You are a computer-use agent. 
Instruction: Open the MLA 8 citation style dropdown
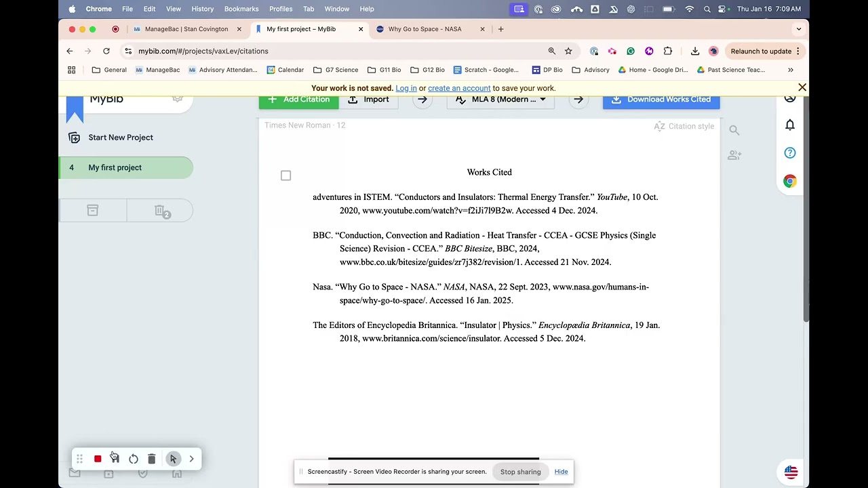500,100
